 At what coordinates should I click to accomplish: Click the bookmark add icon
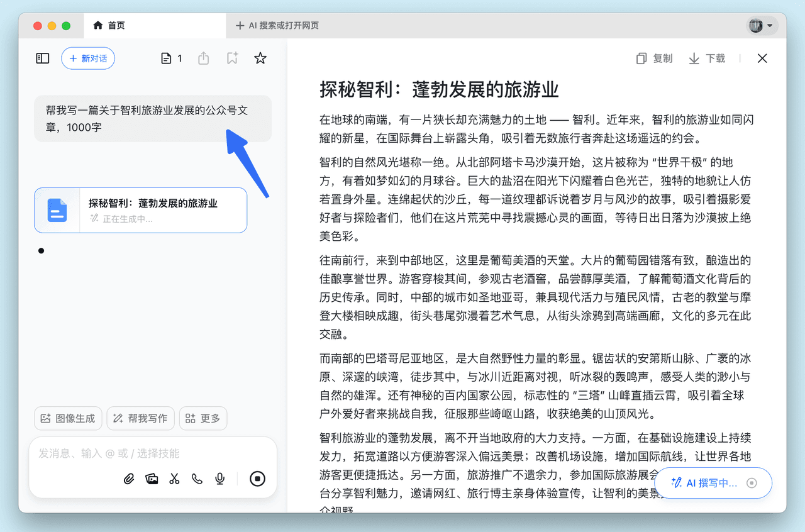coord(232,58)
